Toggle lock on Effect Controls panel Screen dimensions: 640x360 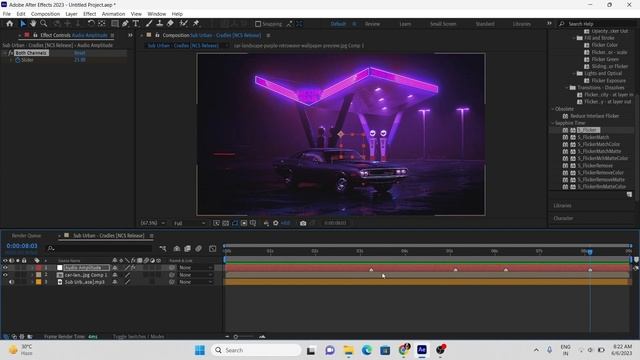(x=35, y=35)
